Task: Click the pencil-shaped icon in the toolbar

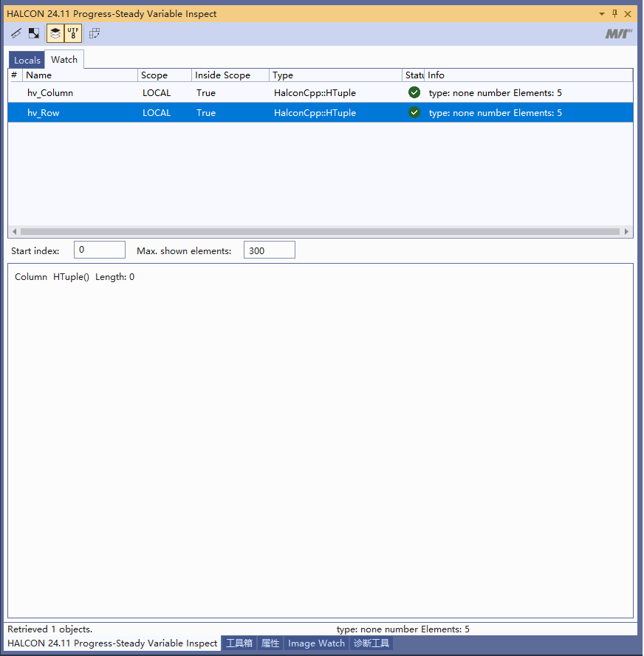Action: (x=16, y=33)
